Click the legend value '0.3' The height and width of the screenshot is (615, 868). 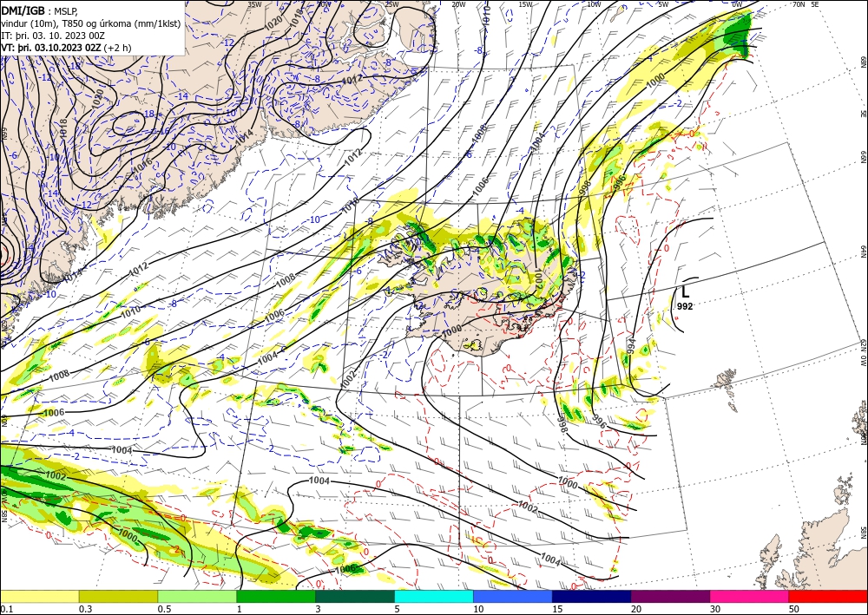85,609
